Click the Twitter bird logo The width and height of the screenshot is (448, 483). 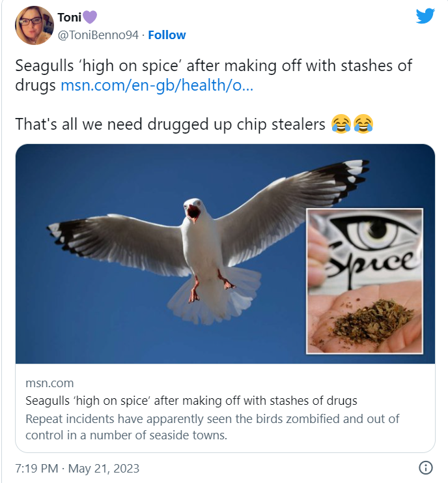425,16
